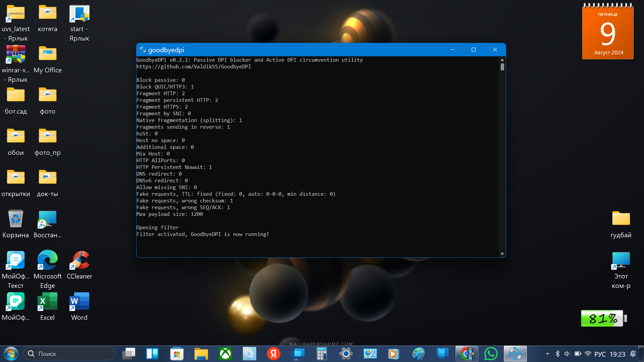Switch to goodbyedpi taskbar button

pyautogui.click(x=515, y=354)
